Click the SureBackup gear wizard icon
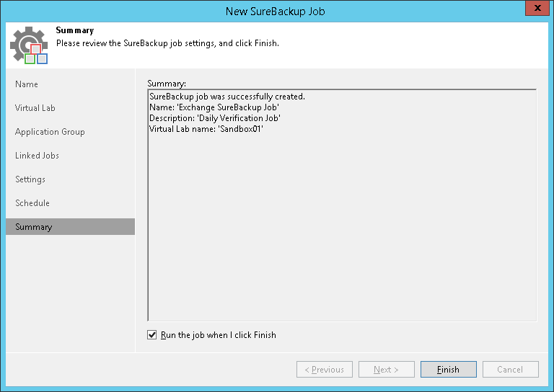 pyautogui.click(x=29, y=45)
